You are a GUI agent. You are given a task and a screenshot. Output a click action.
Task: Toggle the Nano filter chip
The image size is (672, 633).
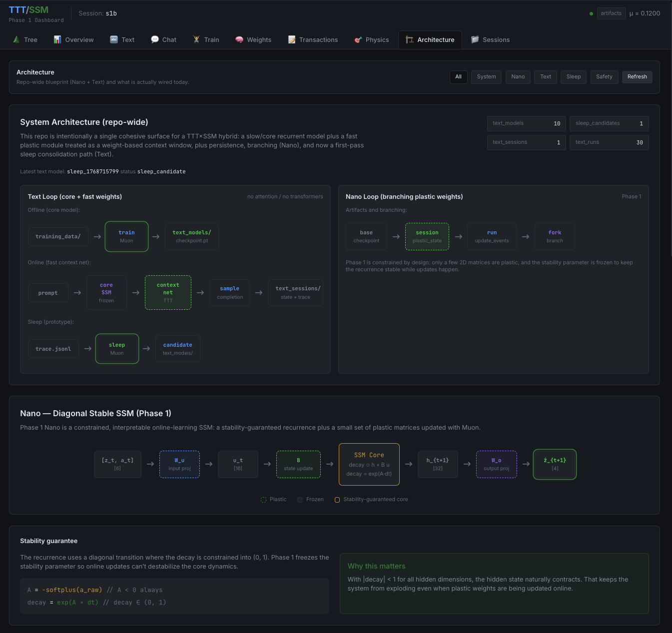point(518,77)
